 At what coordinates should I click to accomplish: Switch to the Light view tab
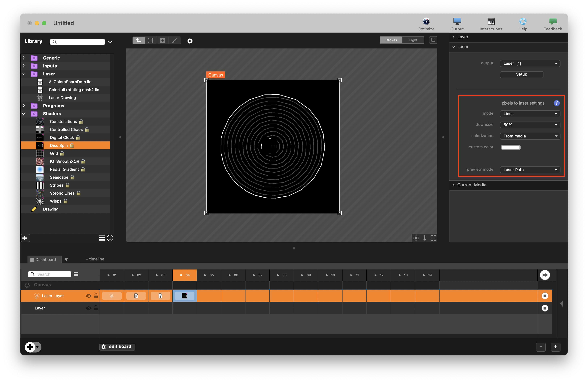[413, 40]
